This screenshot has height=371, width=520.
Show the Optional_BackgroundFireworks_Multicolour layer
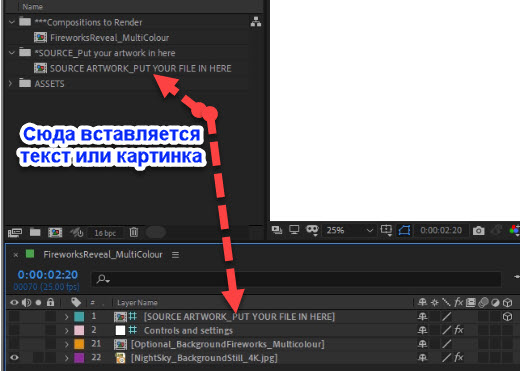(x=14, y=344)
